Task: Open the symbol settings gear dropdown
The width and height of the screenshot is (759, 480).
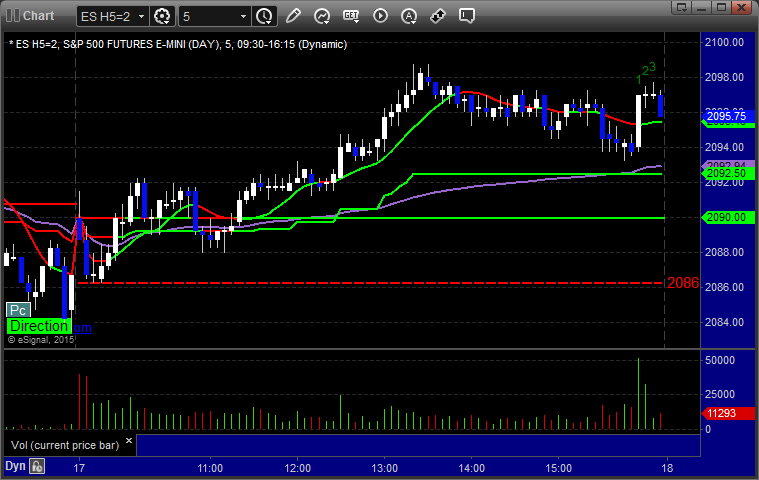Action: point(162,16)
